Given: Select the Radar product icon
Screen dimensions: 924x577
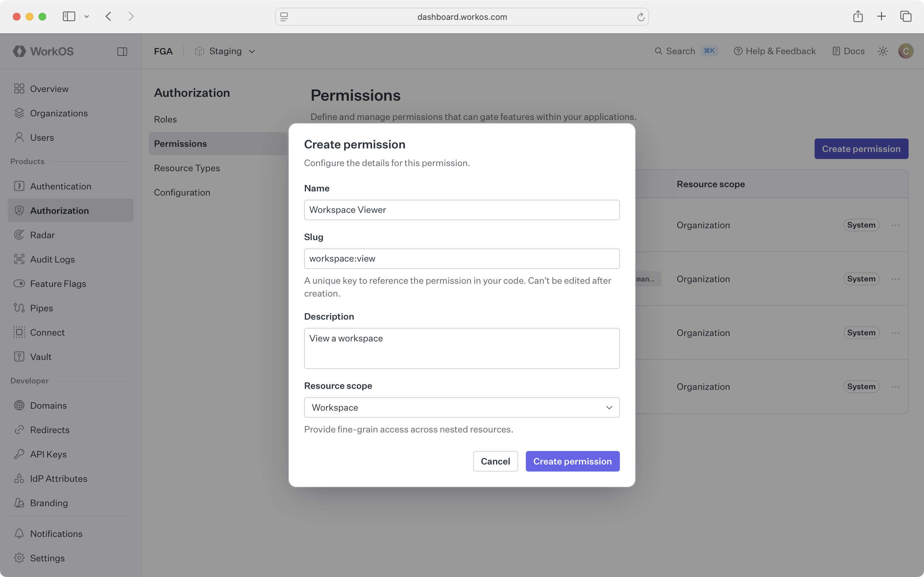Looking at the screenshot, I should click(20, 235).
